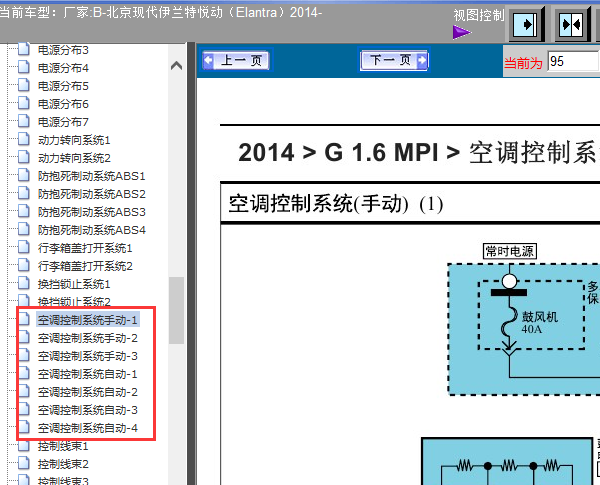600x485 pixels.
Task: Open 空调控制系统自动-2 page
Action: pyautogui.click(x=88, y=392)
